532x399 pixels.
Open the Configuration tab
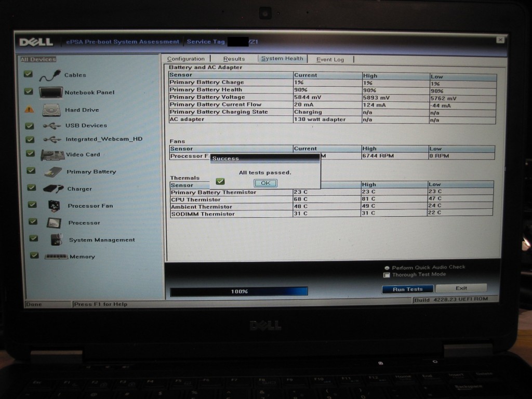tap(186, 59)
